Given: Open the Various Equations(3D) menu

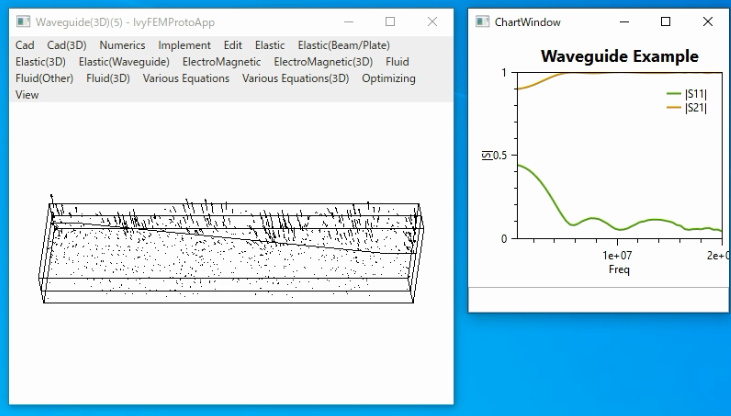Looking at the screenshot, I should coord(296,78).
